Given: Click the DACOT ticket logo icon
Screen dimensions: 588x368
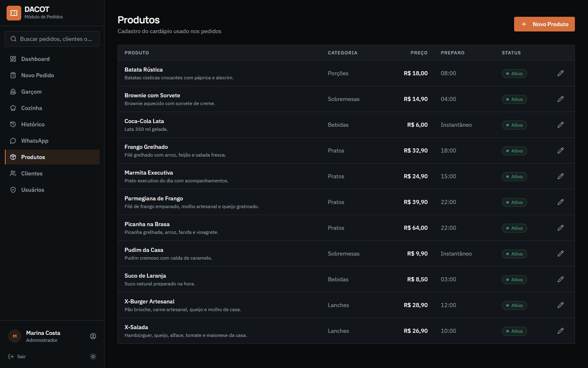Looking at the screenshot, I should point(14,13).
